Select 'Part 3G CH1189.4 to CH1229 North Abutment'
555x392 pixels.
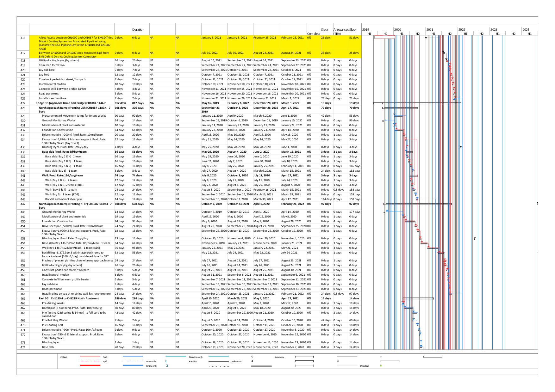coord(69,298)
